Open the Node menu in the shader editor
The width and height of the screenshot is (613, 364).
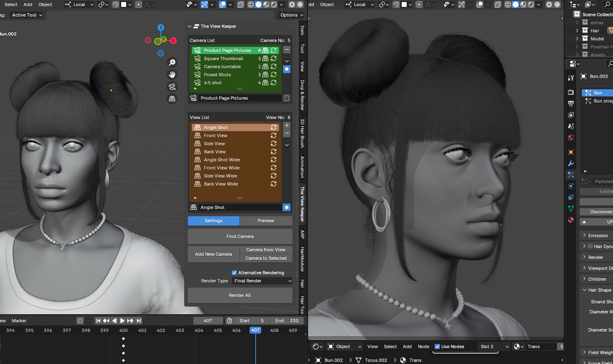tap(423, 346)
